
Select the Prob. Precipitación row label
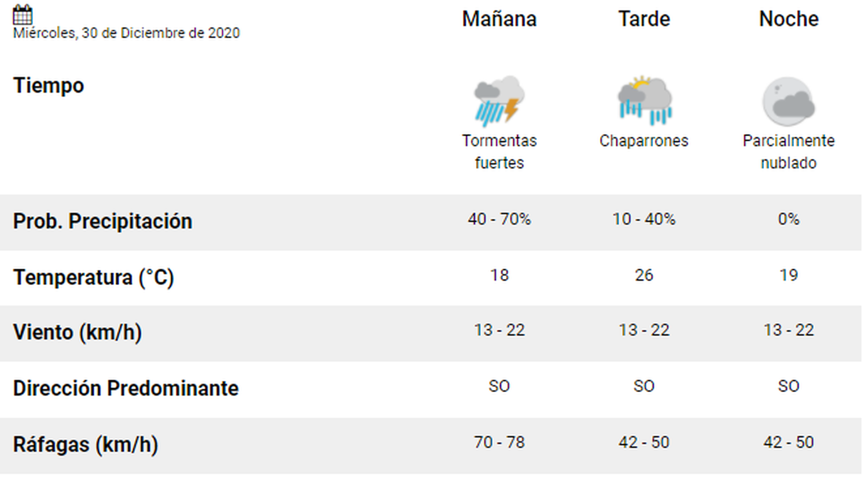click(102, 221)
